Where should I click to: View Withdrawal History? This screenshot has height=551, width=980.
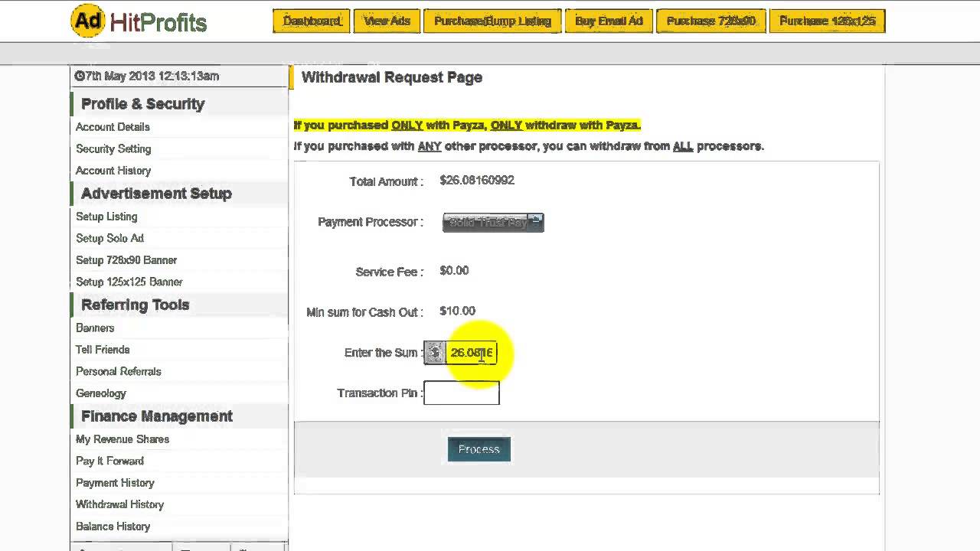[x=119, y=504]
